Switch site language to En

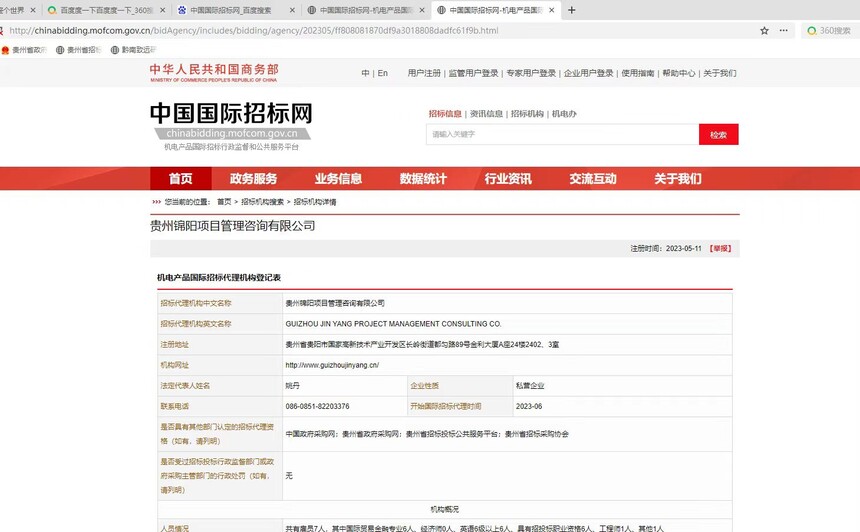[x=382, y=73]
